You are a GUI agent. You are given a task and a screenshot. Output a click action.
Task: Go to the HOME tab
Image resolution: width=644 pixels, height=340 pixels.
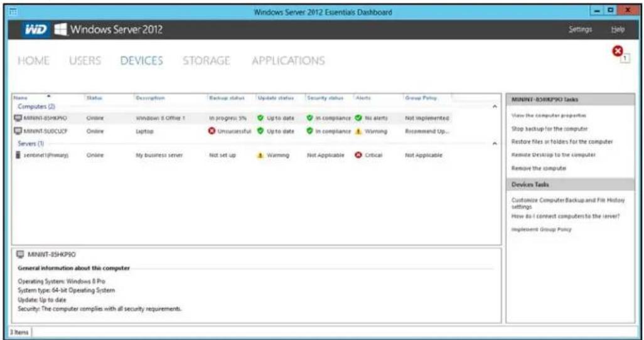coord(33,61)
